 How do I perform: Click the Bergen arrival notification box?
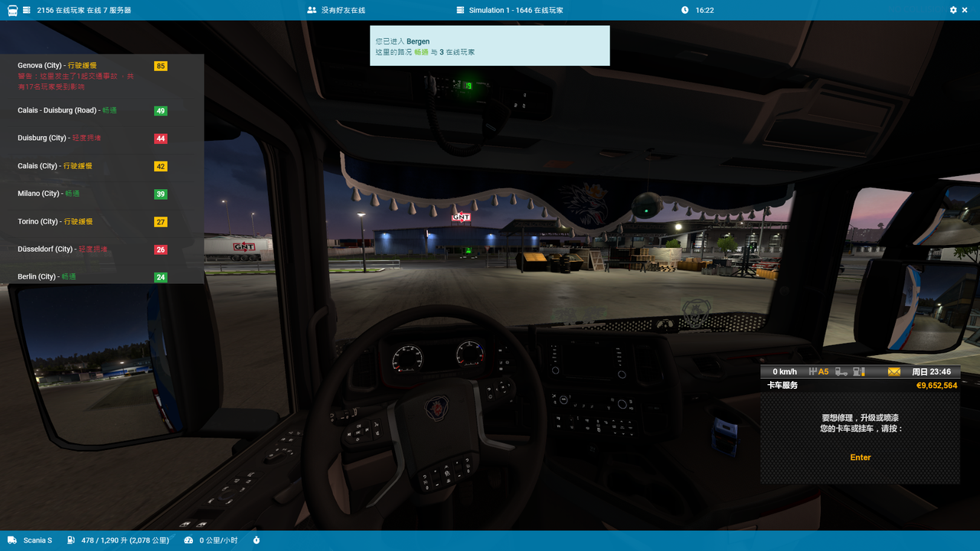(490, 46)
